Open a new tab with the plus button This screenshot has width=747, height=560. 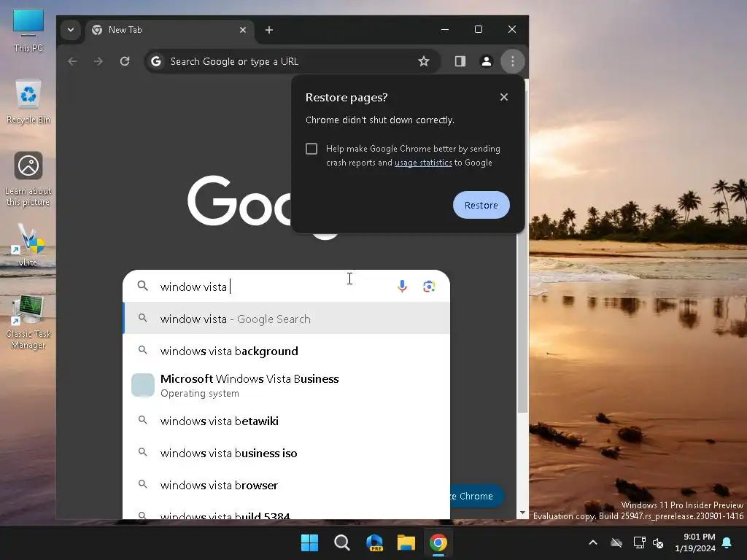coord(269,30)
